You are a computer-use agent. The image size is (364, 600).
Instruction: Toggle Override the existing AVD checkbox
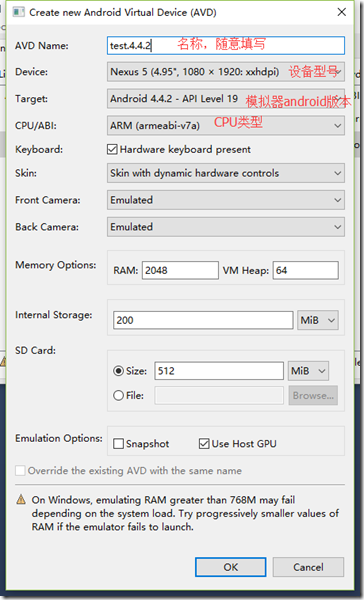point(20,471)
